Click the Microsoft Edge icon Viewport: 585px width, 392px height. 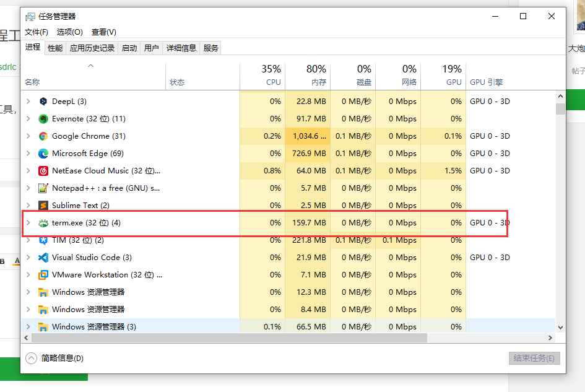click(x=43, y=154)
